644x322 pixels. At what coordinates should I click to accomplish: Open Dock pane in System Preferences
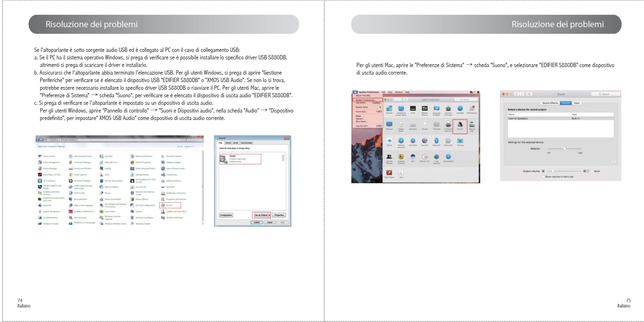413,109
